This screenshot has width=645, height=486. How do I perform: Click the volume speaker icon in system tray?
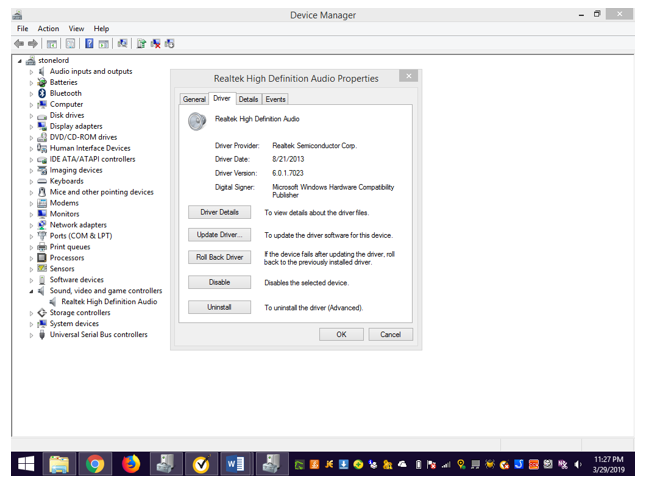tap(578, 465)
